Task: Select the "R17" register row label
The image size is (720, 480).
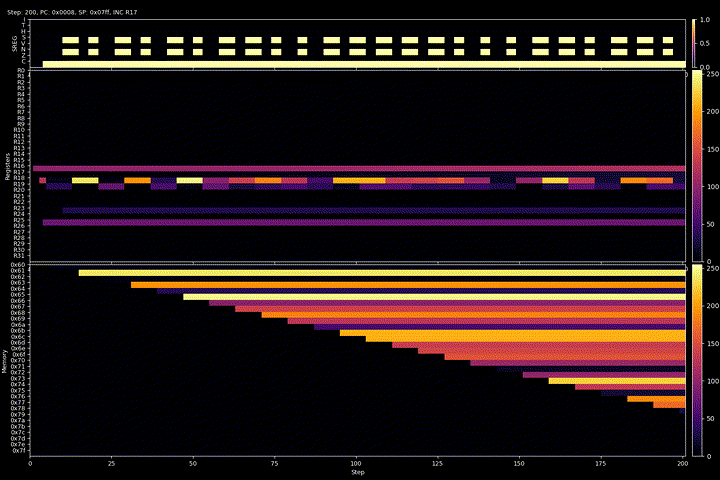Action: click(x=19, y=172)
